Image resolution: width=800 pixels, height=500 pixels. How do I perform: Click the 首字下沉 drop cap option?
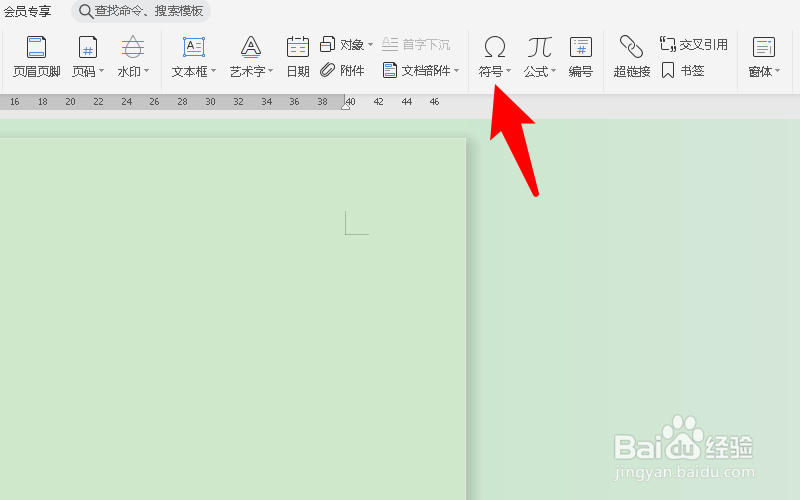coord(416,44)
